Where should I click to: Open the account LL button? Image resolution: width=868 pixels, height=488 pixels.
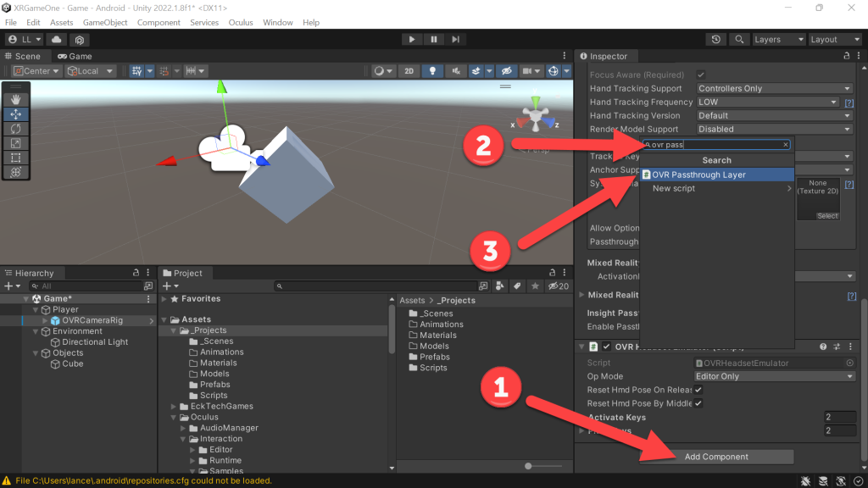click(x=25, y=39)
